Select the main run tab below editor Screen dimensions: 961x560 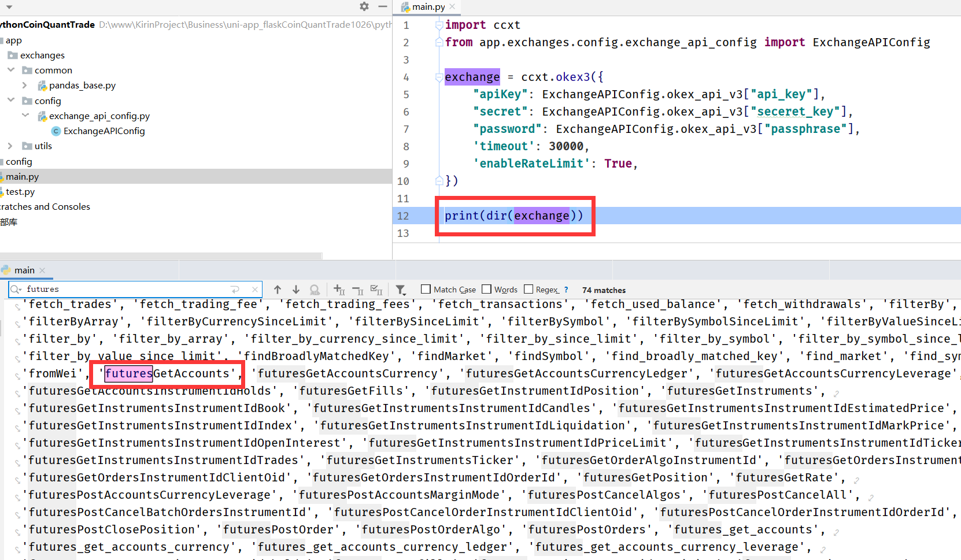tap(25, 270)
